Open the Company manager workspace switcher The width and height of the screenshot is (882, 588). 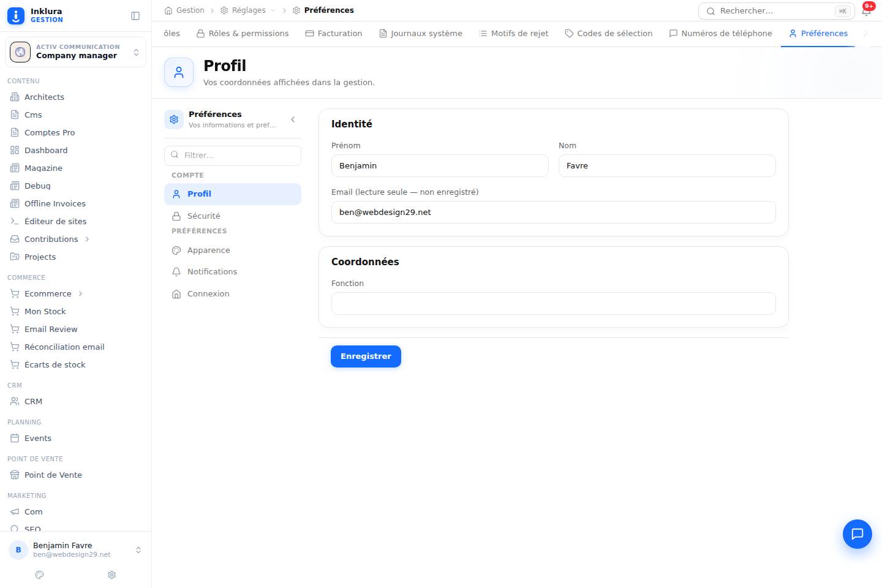[x=75, y=52]
